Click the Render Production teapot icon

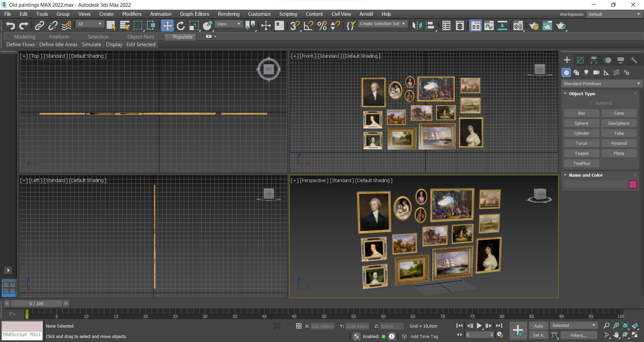coord(561,26)
